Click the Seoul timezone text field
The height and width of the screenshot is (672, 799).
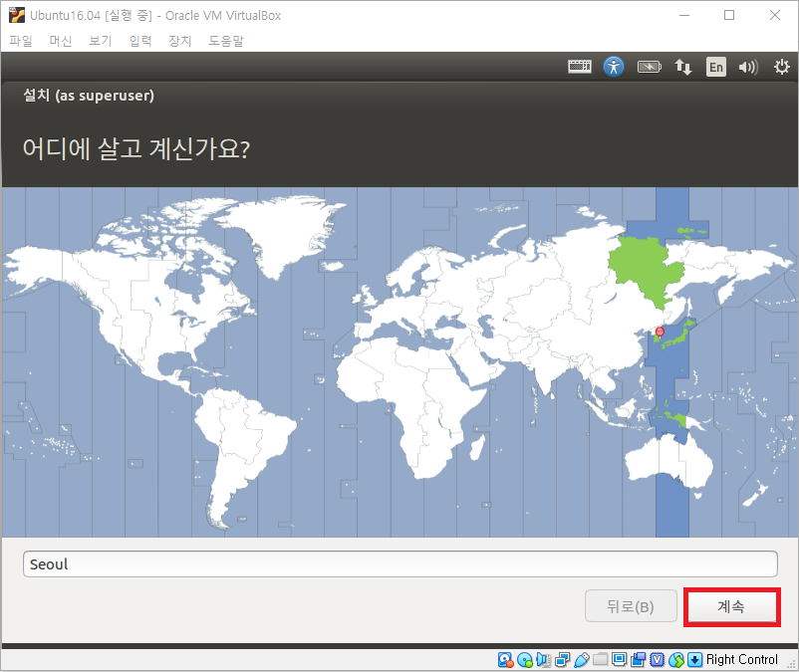point(400,564)
